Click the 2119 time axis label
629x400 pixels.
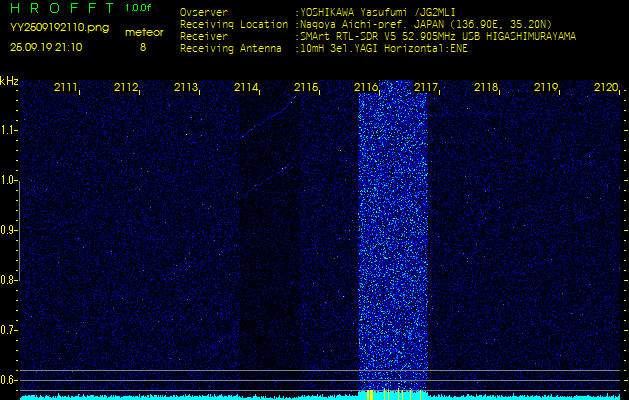(x=546, y=87)
